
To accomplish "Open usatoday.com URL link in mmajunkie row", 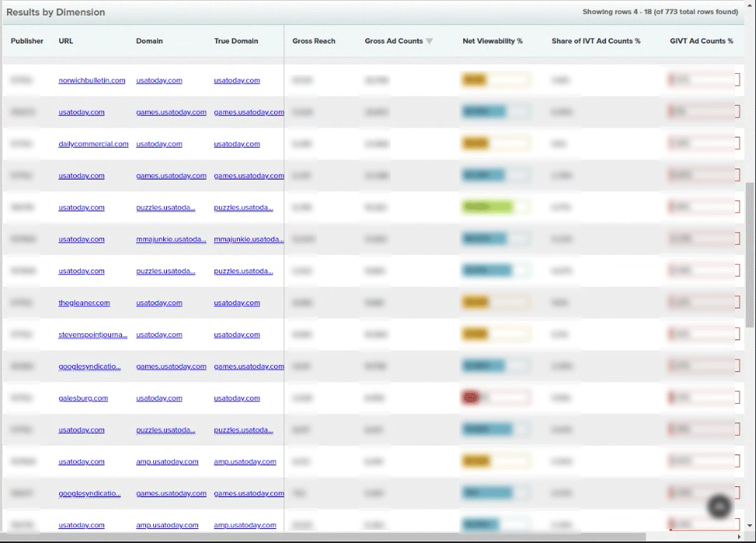I will [x=82, y=239].
